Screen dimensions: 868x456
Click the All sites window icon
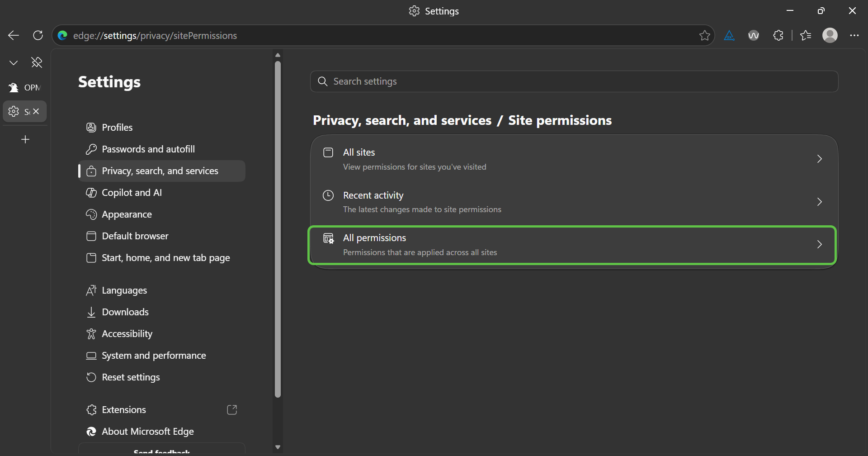click(328, 152)
